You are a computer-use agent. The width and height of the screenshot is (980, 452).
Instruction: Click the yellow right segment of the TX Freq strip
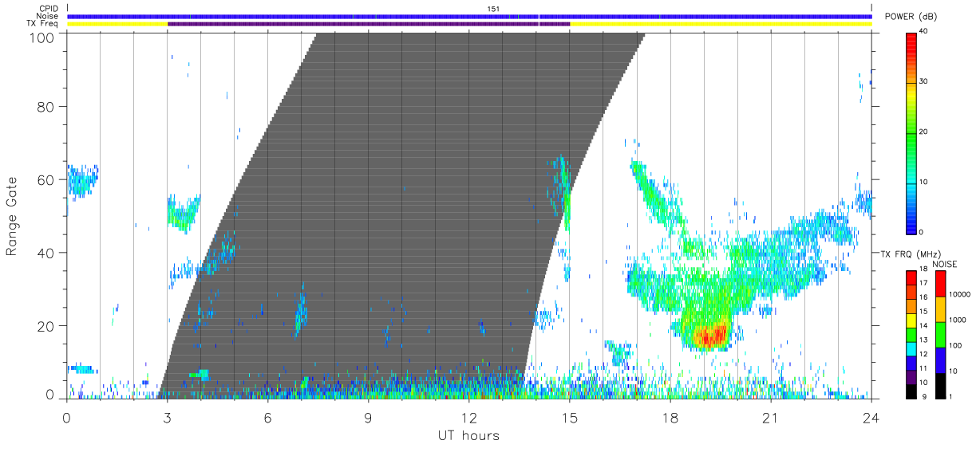pos(721,24)
